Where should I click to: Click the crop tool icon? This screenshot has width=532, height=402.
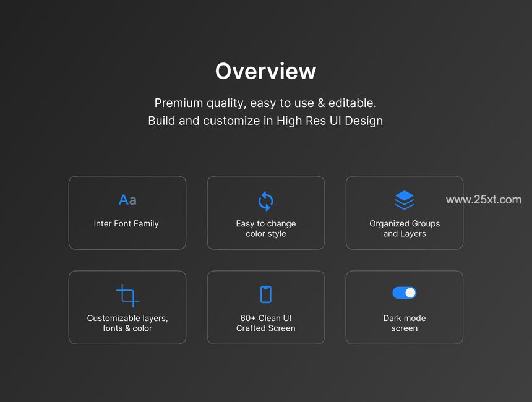(x=127, y=296)
